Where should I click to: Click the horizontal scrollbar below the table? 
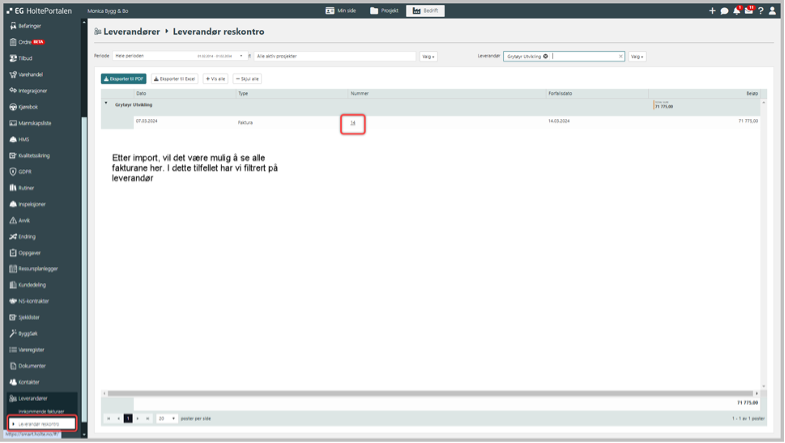pyautogui.click(x=430, y=393)
